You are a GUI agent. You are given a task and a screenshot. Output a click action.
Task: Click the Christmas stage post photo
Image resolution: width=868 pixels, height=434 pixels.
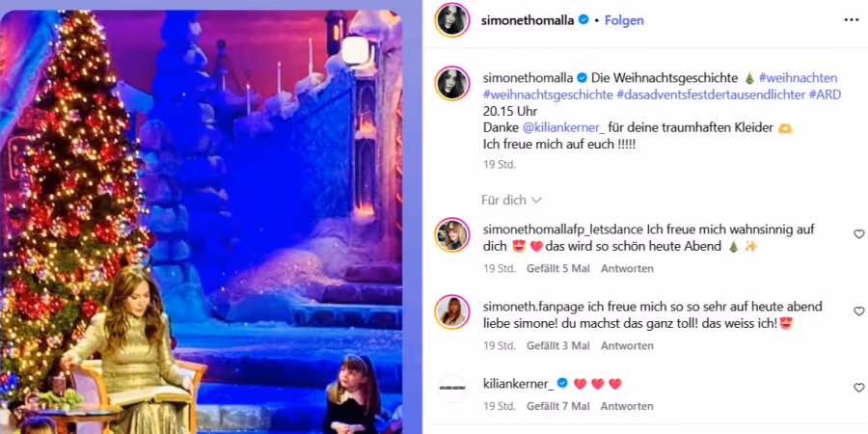click(201, 222)
